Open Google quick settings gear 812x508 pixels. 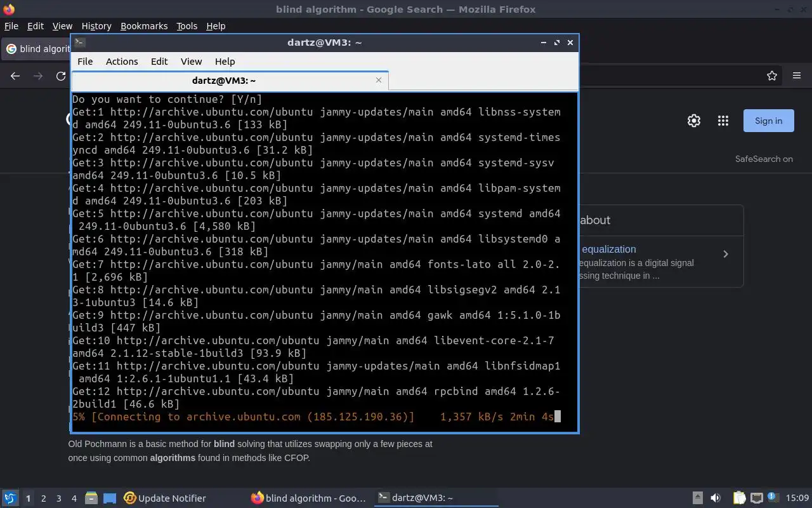click(x=694, y=121)
